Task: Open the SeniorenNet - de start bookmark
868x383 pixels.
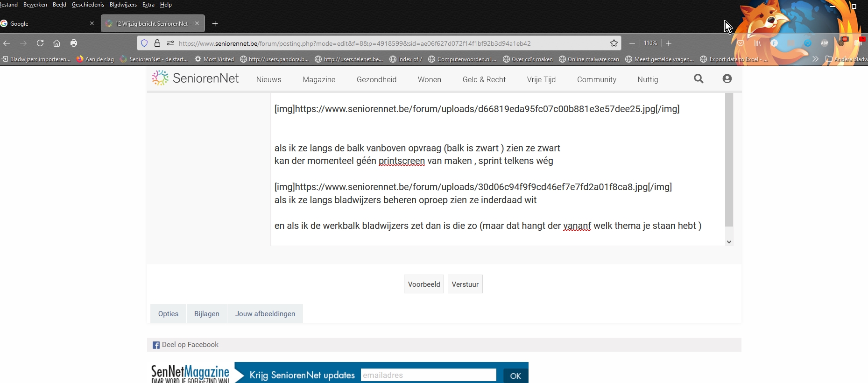Action: 154,59
